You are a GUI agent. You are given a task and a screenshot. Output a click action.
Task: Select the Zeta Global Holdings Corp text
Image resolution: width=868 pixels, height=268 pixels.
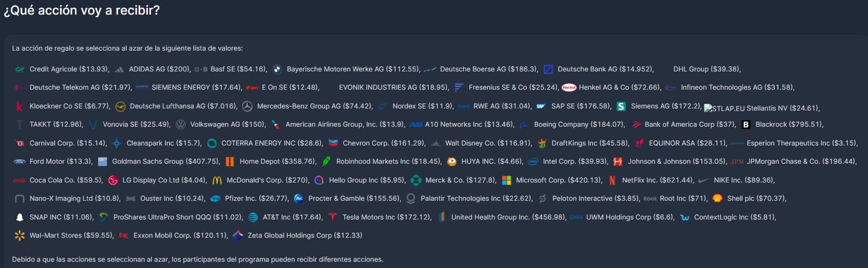[x=305, y=236]
